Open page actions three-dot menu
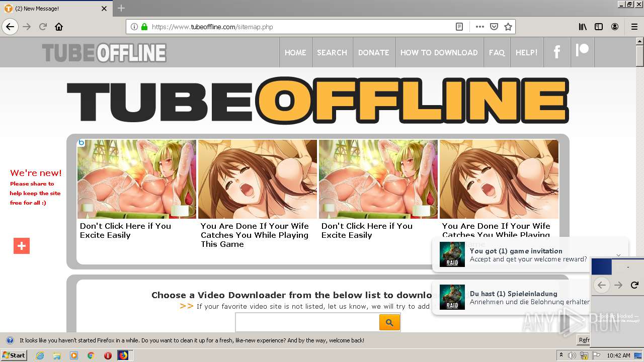Image resolution: width=644 pixels, height=362 pixels. pyautogui.click(x=480, y=27)
